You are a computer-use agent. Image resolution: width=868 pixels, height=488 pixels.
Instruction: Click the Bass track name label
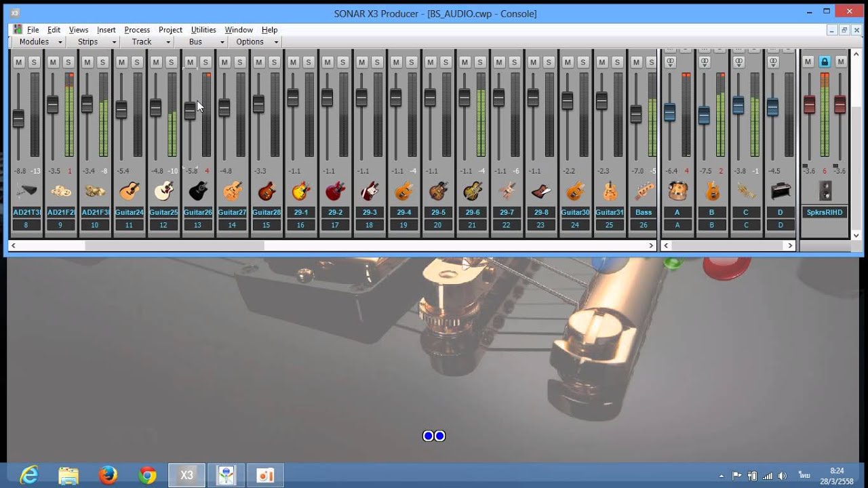[x=644, y=212]
